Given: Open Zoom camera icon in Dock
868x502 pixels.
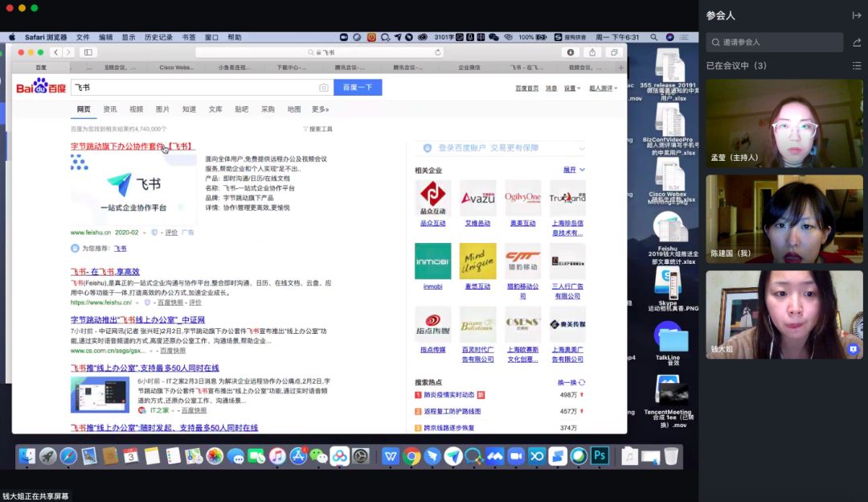Looking at the screenshot, I should 516,456.
